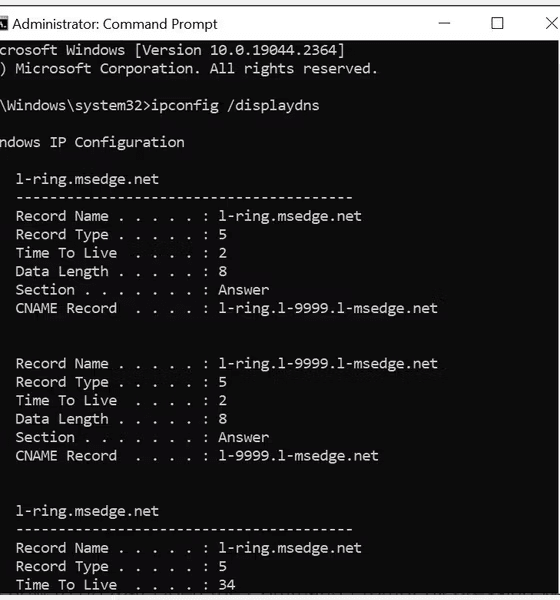Viewport: 560px width, 600px height.
Task: Click the Microsoft Corporation rights reserved line
Action: point(189,68)
